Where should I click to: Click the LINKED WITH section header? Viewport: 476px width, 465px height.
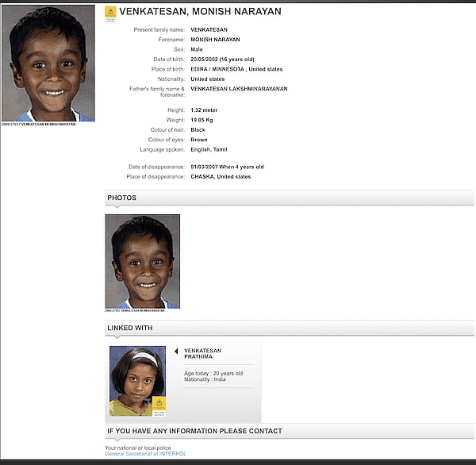[x=130, y=328]
